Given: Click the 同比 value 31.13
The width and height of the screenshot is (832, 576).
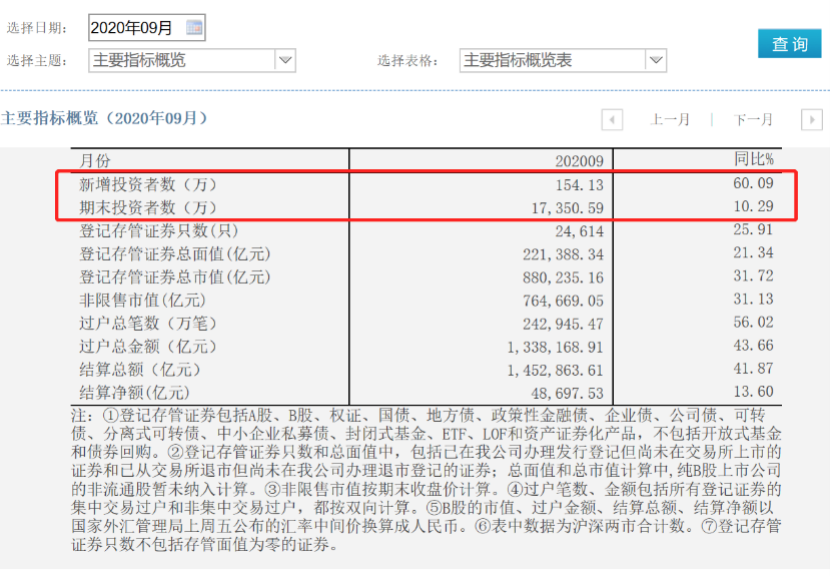Looking at the screenshot, I should click(x=753, y=299).
